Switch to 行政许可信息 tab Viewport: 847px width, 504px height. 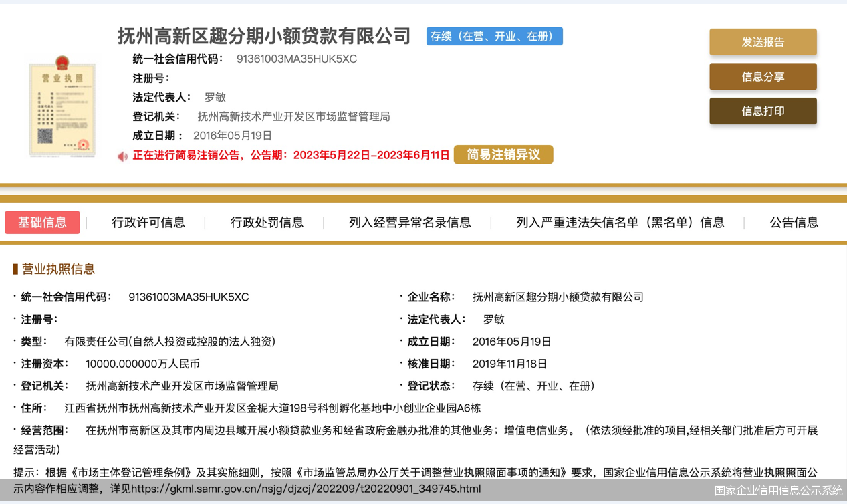click(x=148, y=223)
